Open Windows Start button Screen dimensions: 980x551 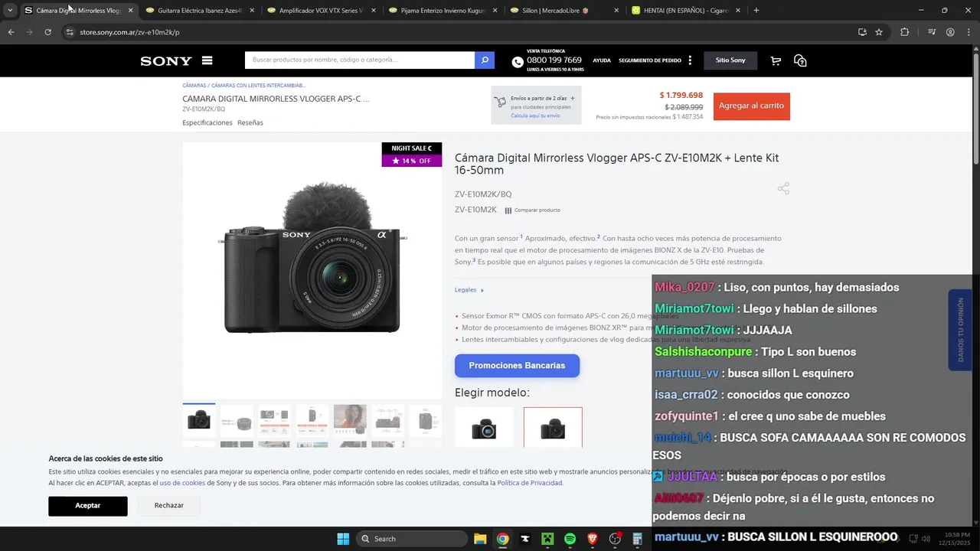coord(343,539)
